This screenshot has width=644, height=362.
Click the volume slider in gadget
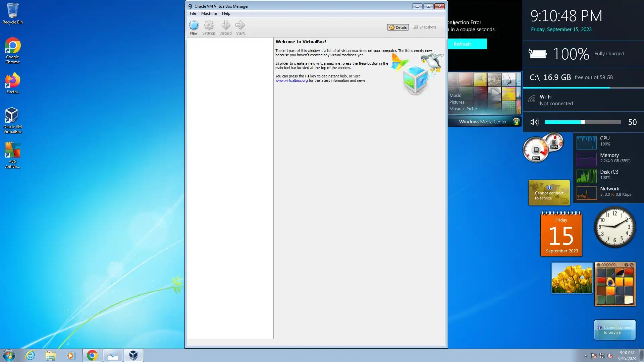click(x=583, y=122)
